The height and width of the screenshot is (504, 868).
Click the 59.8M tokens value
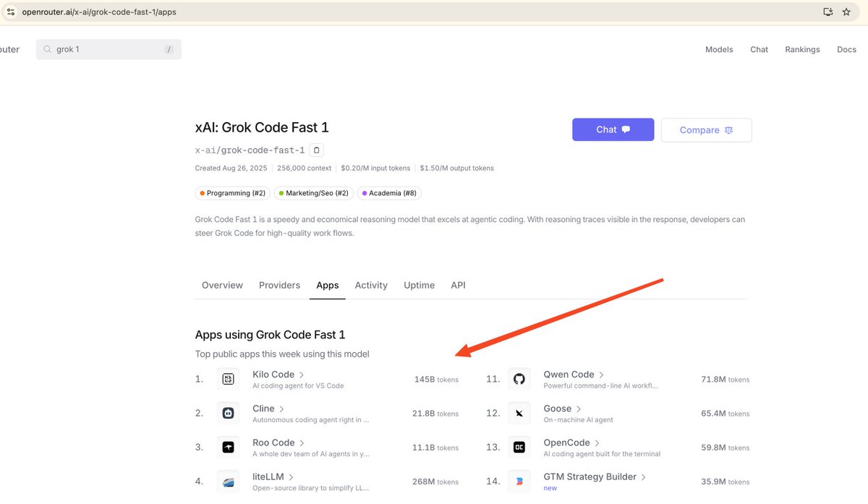[726, 448]
